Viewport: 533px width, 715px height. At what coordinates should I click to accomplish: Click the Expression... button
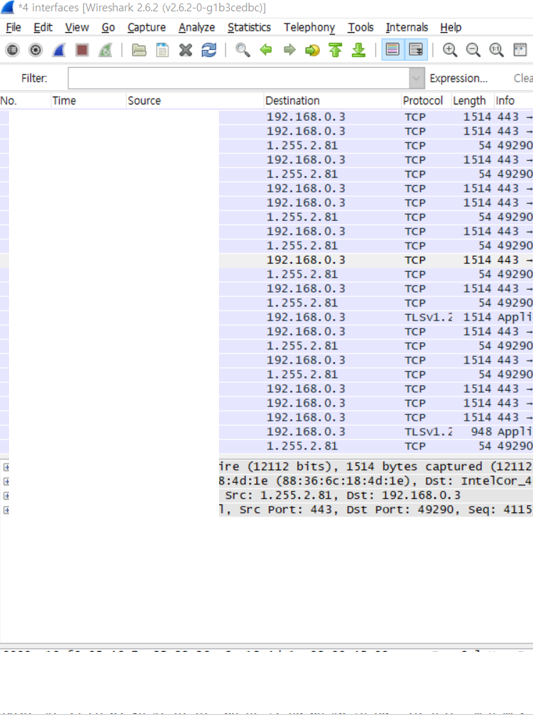pyautogui.click(x=458, y=78)
